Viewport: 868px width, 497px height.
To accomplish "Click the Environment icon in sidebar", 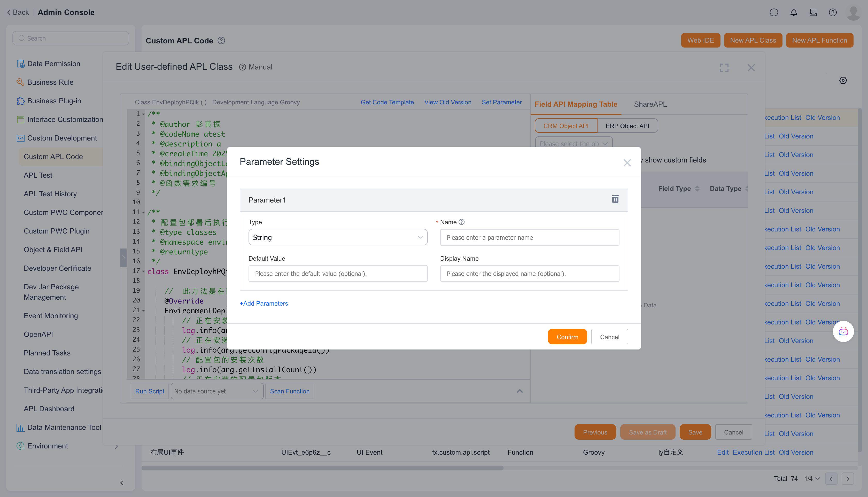I will [x=20, y=446].
